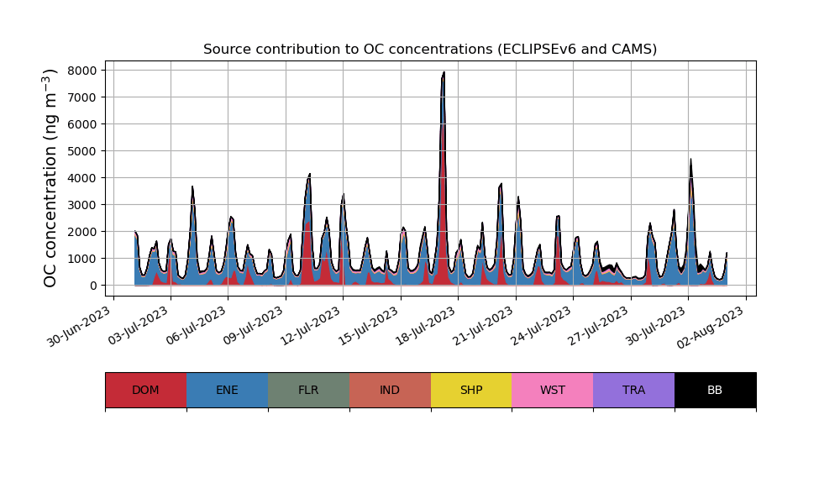Viewport: 840px width, 504px height.
Task: Select the black BB legend swatch
Action: pyautogui.click(x=715, y=390)
